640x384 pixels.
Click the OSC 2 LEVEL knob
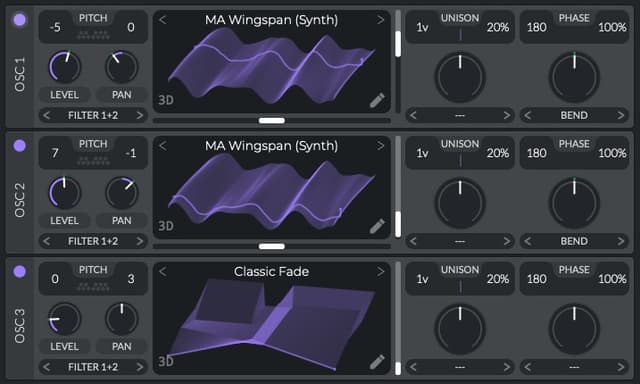(x=64, y=193)
